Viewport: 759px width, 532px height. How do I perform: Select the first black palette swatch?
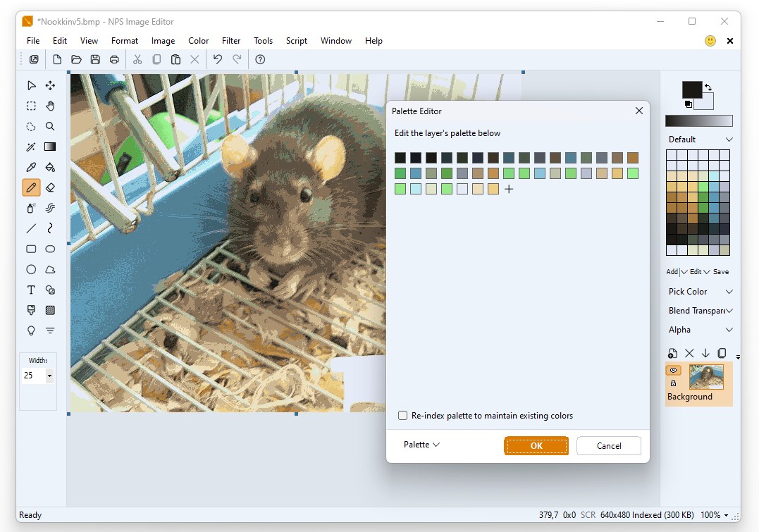click(x=400, y=158)
